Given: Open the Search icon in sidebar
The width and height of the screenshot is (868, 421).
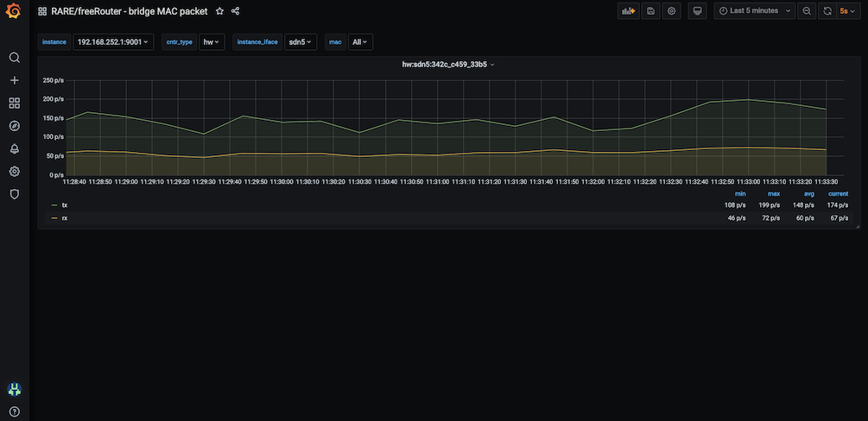Looking at the screenshot, I should (x=14, y=58).
